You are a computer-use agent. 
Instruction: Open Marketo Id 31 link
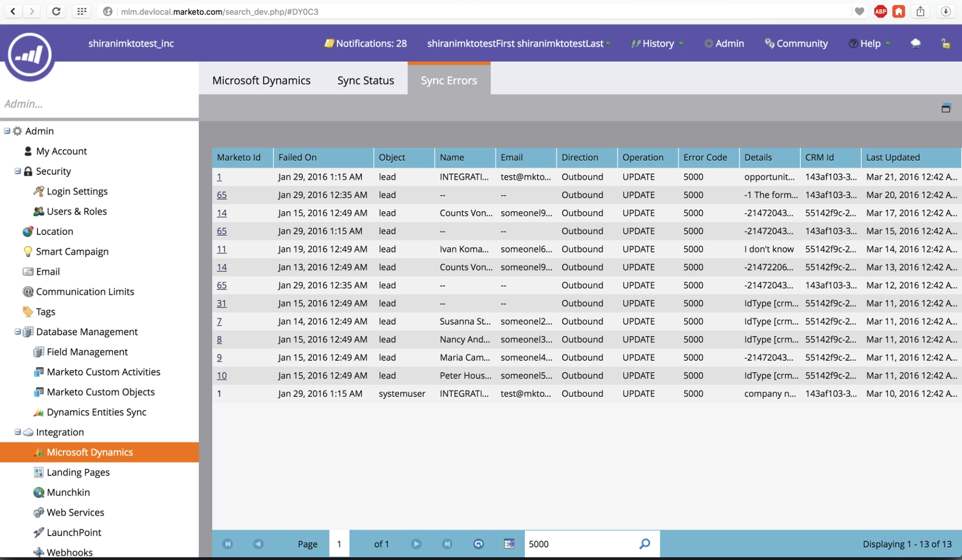tap(221, 303)
